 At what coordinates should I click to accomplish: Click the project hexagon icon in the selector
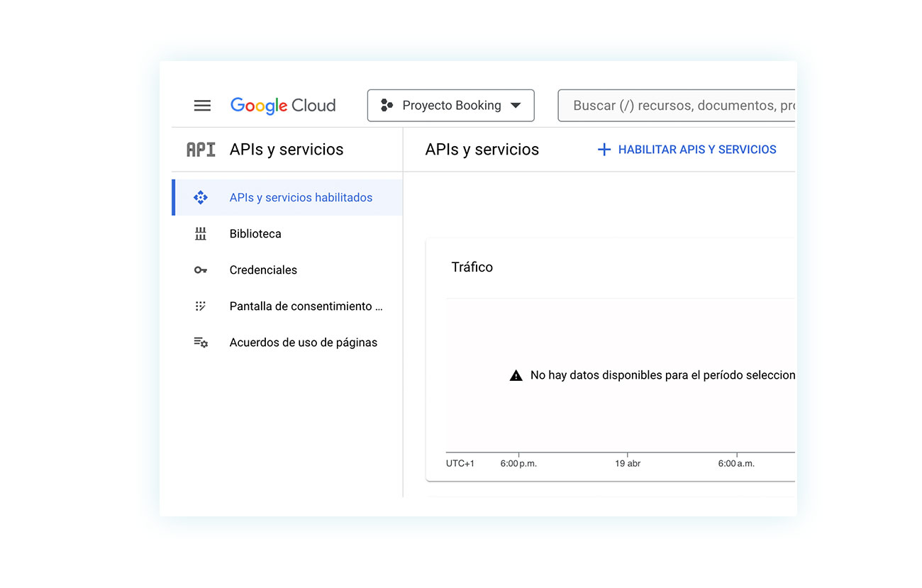point(387,106)
